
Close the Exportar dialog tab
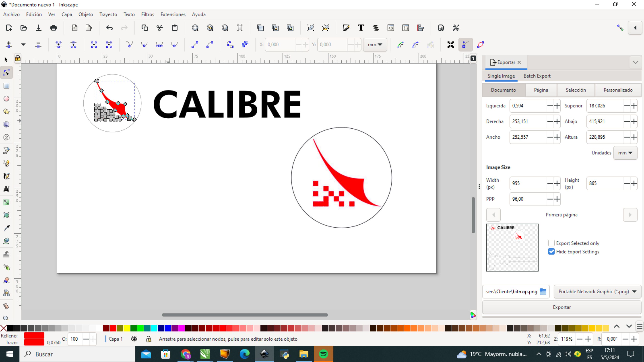coord(519,62)
